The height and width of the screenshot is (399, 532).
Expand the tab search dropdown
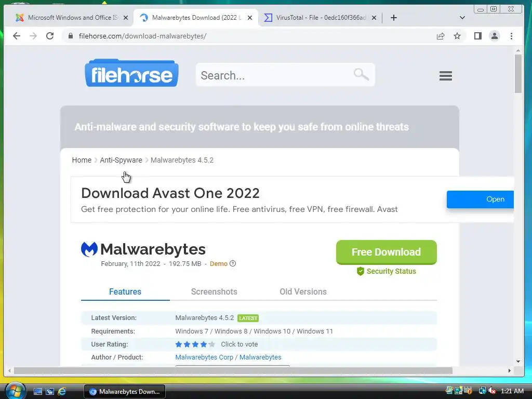pos(462,18)
